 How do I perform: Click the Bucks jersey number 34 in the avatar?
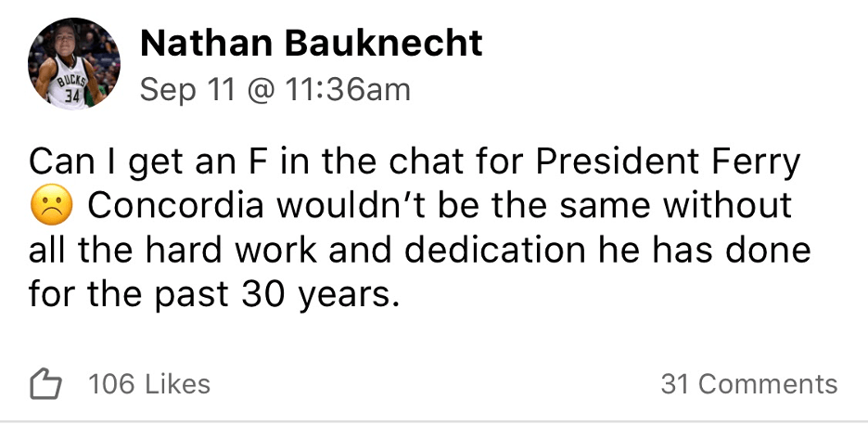pos(73,94)
